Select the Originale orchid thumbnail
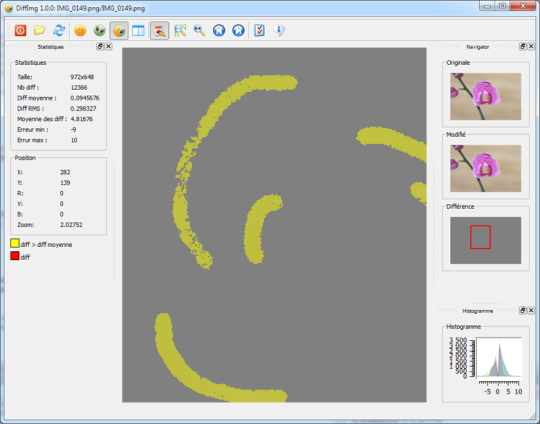The image size is (540, 424). 485,96
